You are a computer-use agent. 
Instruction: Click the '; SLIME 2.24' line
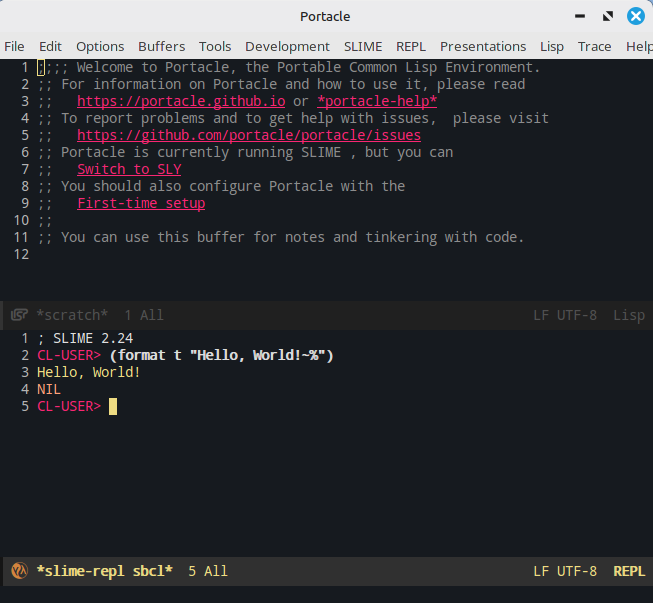coord(85,338)
